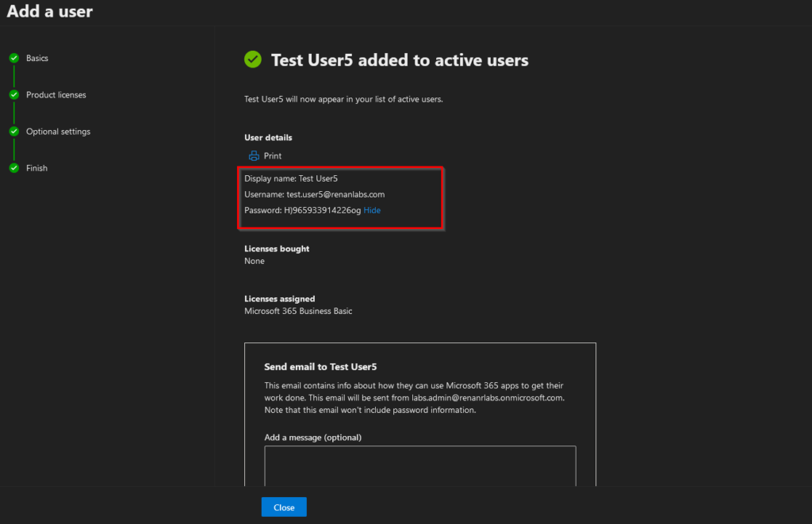
Task: Open the Product licenses wizard step
Action: 56,95
